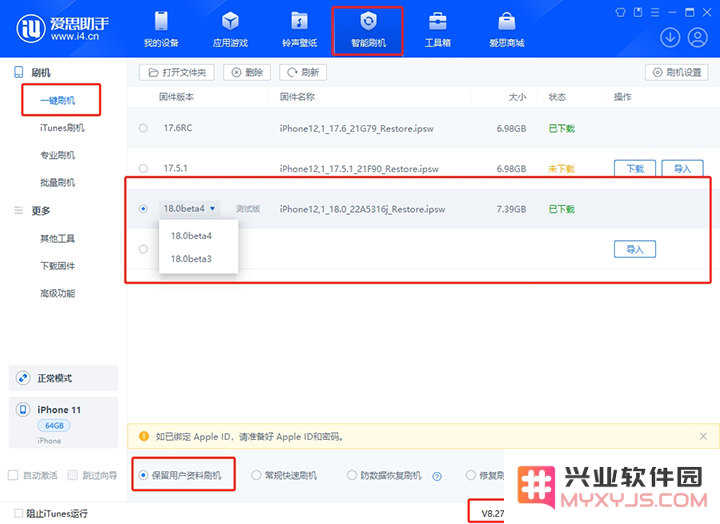Click iPhone12,1_17.6_21G79_Restore.ipsw firmware name
720x524 pixels.
click(x=356, y=129)
